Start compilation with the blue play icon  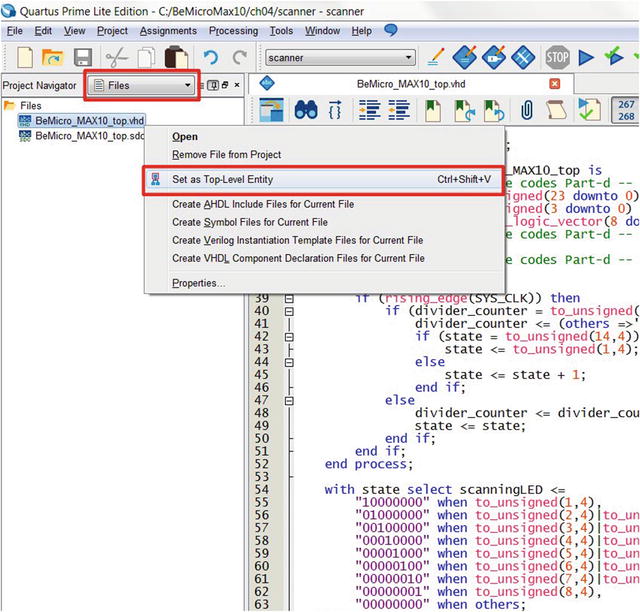pyautogui.click(x=586, y=58)
